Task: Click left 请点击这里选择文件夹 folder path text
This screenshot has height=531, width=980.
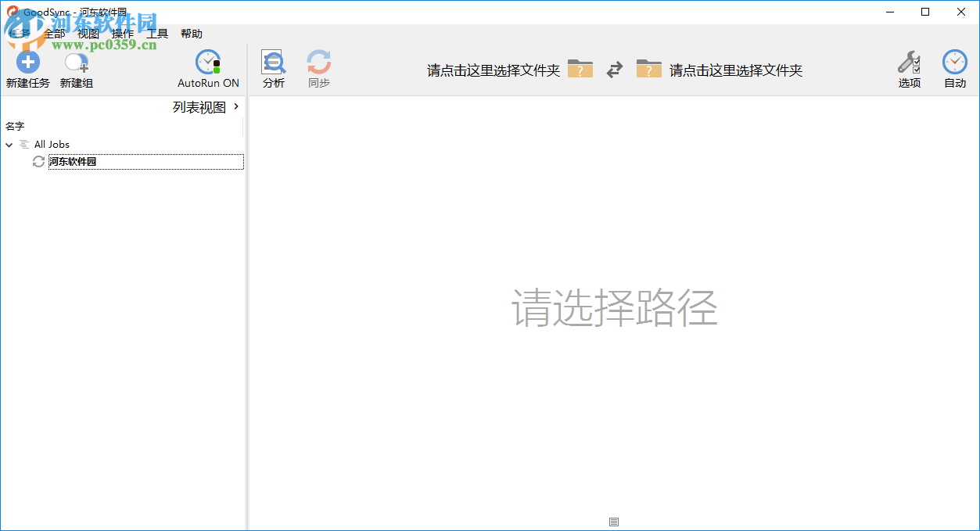Action: (x=493, y=70)
